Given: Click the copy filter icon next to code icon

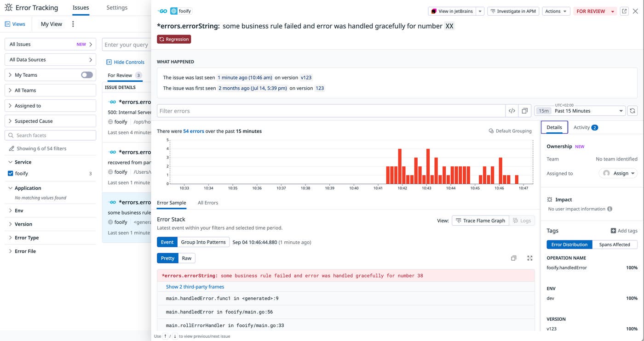Looking at the screenshot, I should (x=524, y=110).
